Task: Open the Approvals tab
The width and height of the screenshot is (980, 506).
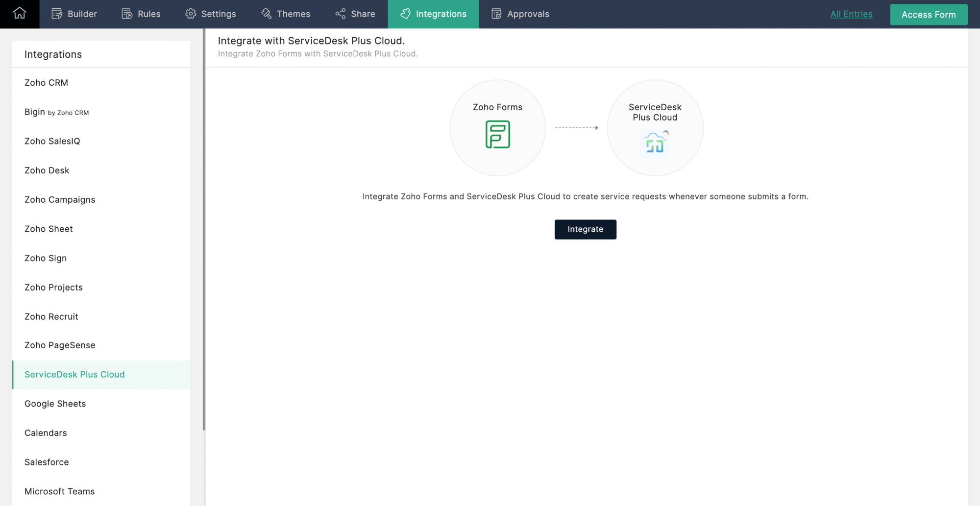Action: pyautogui.click(x=520, y=14)
